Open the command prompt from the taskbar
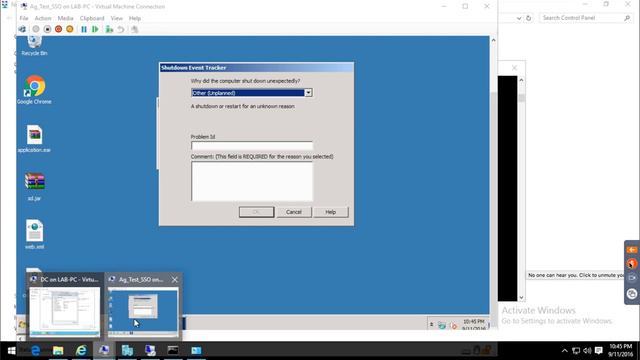Image resolution: width=640 pixels, height=360 pixels. click(x=173, y=351)
